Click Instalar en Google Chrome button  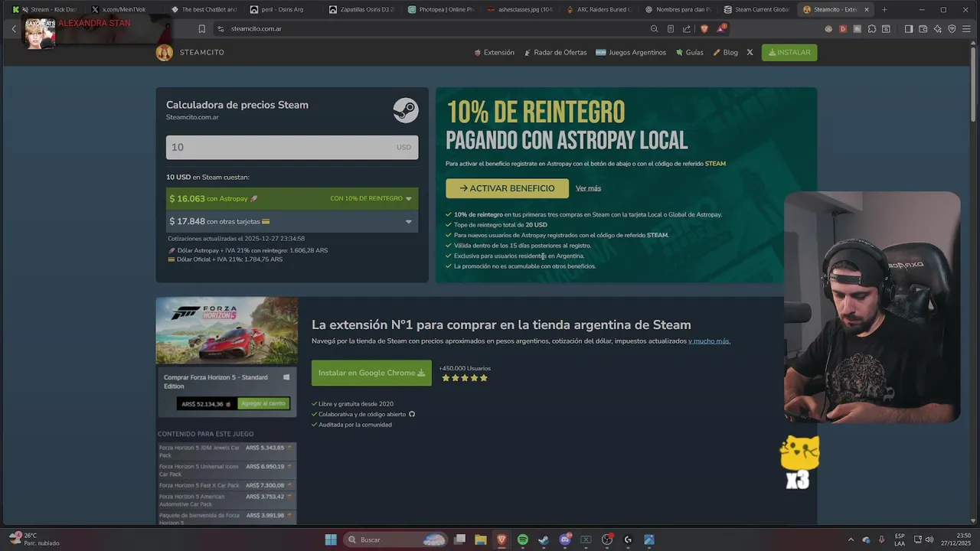pos(371,373)
